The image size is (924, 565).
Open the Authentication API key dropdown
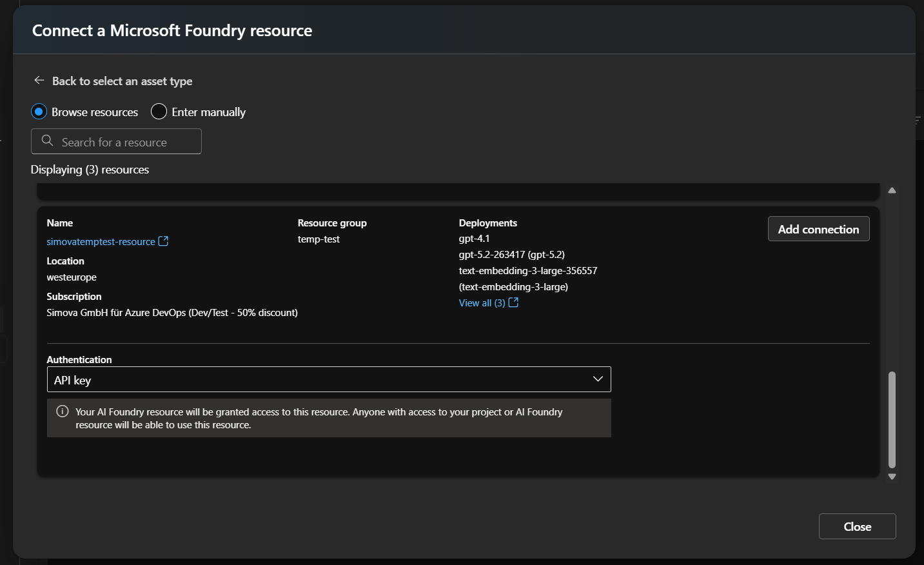click(x=329, y=379)
